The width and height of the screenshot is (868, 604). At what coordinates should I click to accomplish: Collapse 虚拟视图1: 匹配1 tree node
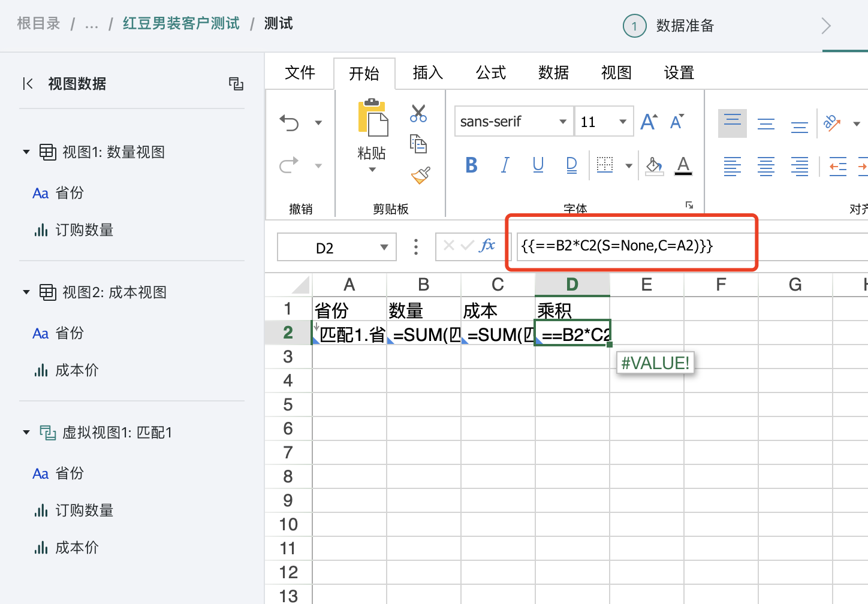coord(26,433)
